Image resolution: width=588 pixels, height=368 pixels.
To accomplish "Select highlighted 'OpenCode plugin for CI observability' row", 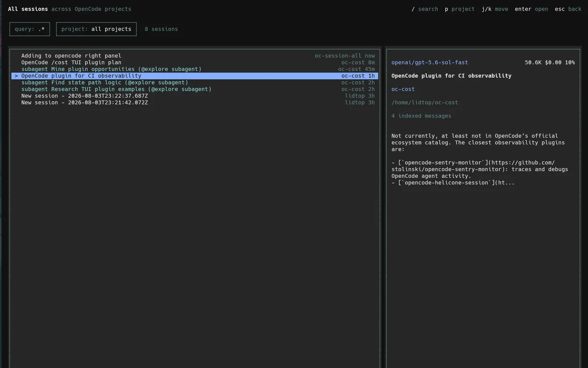I will click(x=195, y=76).
